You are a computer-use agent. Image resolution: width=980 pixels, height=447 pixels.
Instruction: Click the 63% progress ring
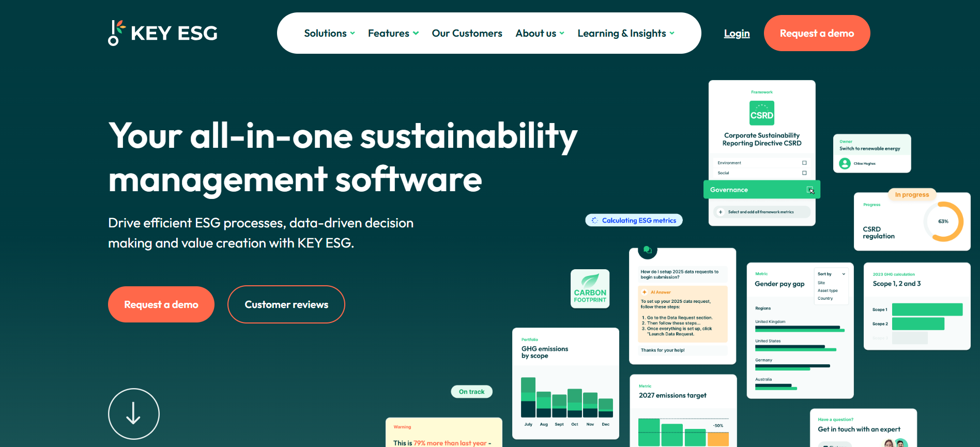point(943,221)
